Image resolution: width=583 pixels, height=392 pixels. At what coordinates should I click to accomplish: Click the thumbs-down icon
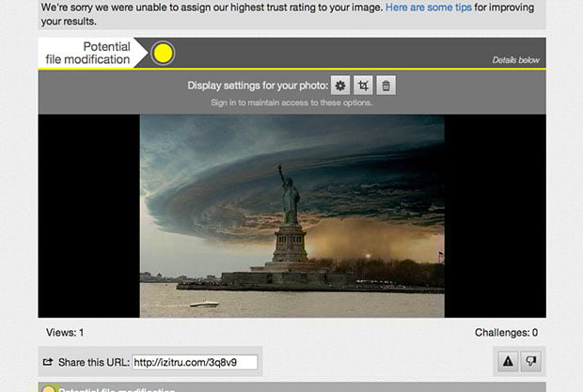pos(531,361)
